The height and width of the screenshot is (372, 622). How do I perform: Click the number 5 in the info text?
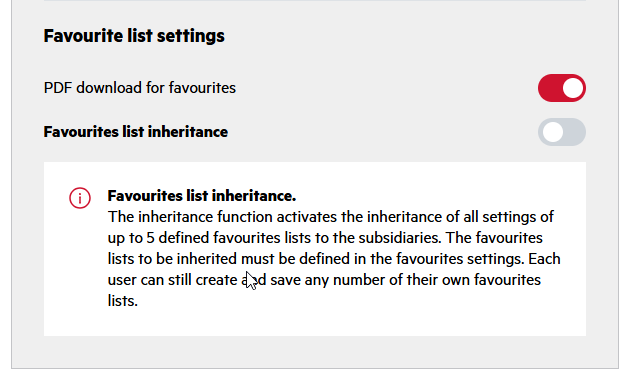150,238
